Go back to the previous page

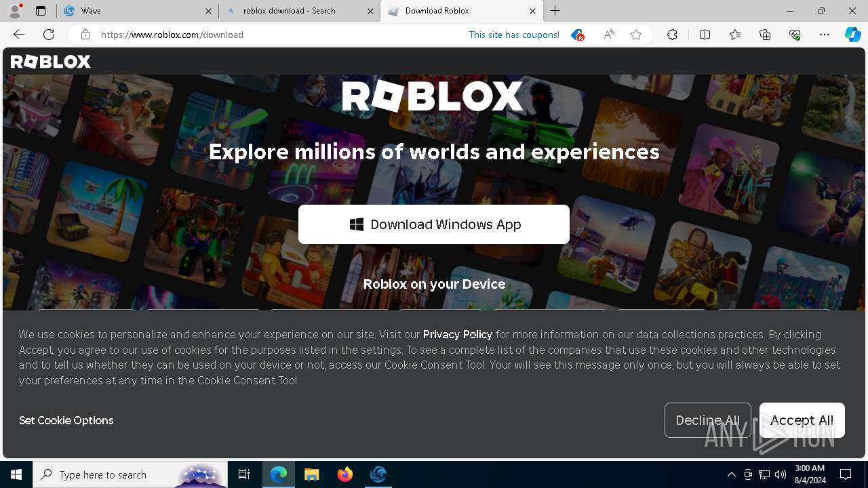(x=19, y=35)
